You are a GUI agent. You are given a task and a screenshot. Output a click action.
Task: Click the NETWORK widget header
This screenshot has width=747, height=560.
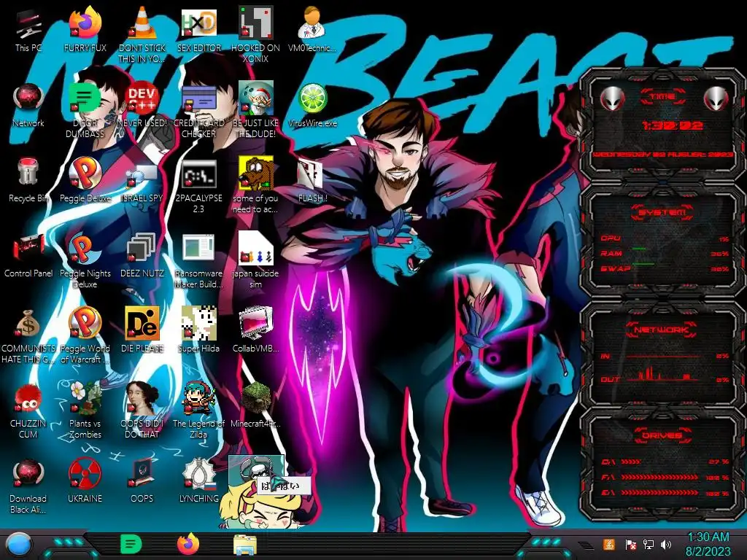click(662, 330)
